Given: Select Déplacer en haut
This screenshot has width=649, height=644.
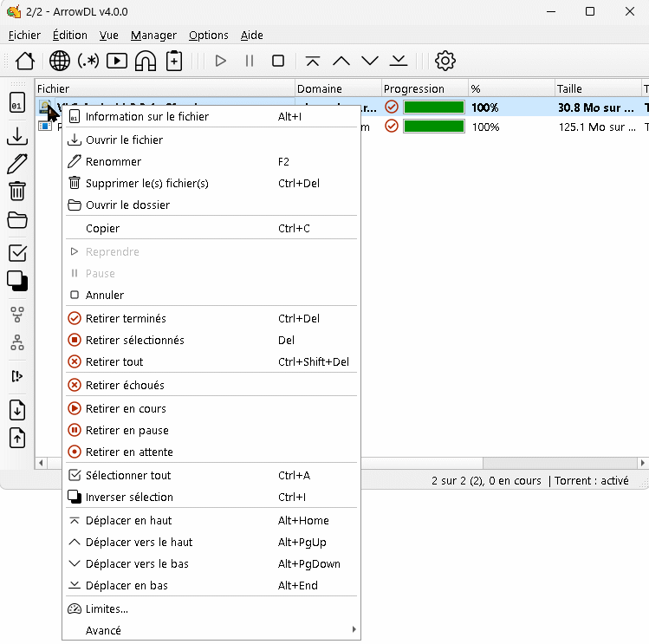Looking at the screenshot, I should pos(211,521).
